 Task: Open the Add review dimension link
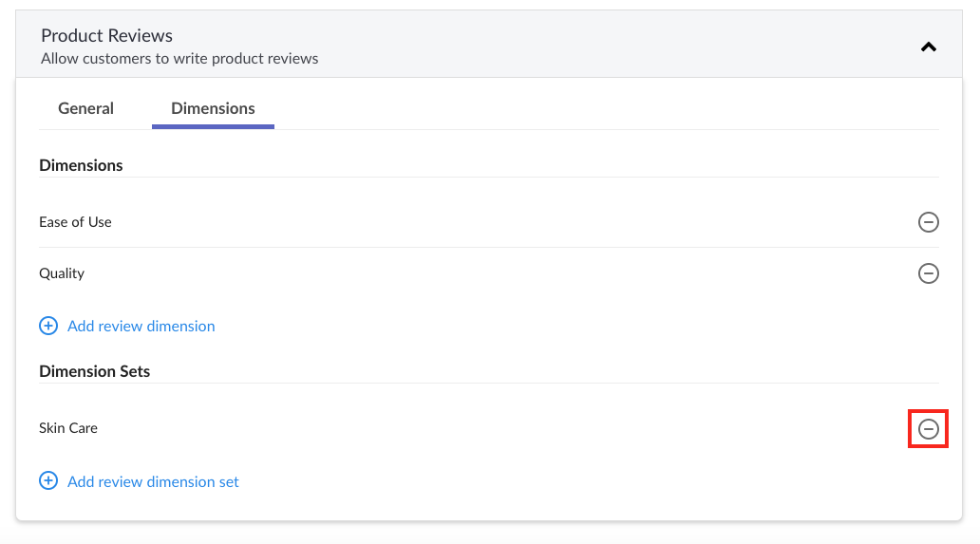pos(141,326)
